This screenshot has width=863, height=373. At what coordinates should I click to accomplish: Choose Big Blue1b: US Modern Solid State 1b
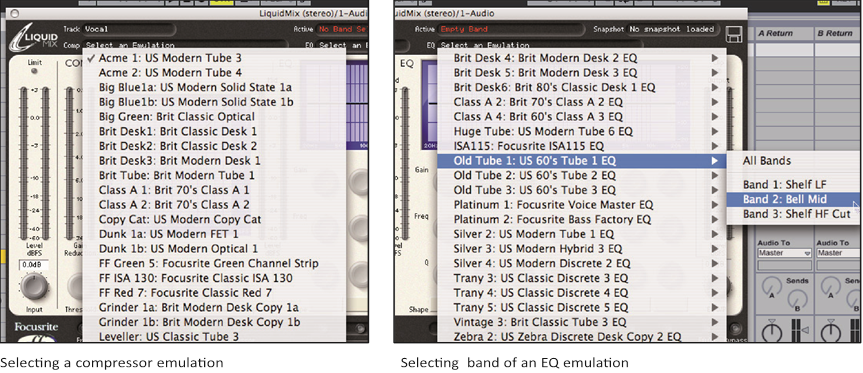point(215,102)
